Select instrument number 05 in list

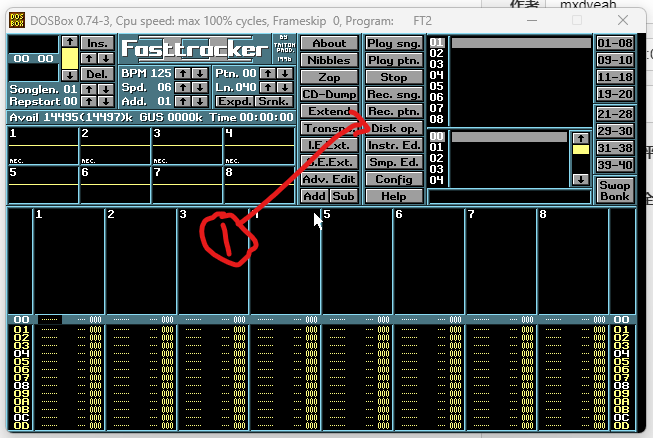click(436, 86)
